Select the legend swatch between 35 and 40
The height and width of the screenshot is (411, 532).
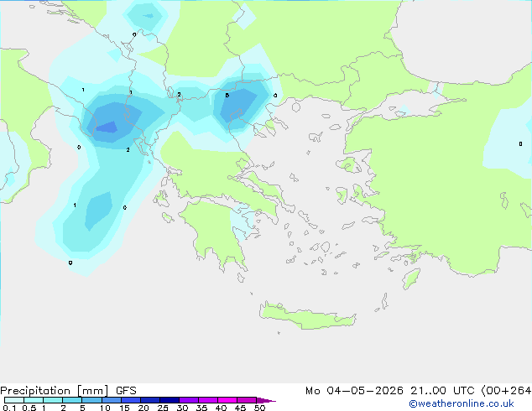pos(207,400)
